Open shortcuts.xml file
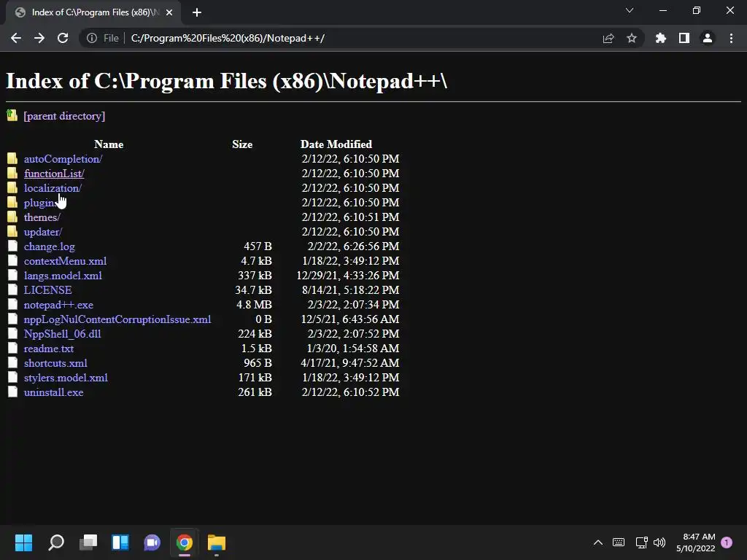 click(55, 363)
